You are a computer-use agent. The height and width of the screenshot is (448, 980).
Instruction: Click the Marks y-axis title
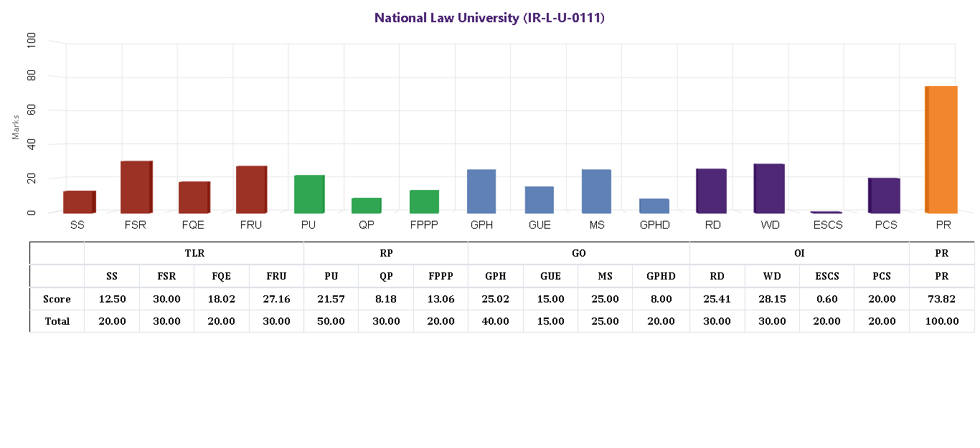pos(16,127)
